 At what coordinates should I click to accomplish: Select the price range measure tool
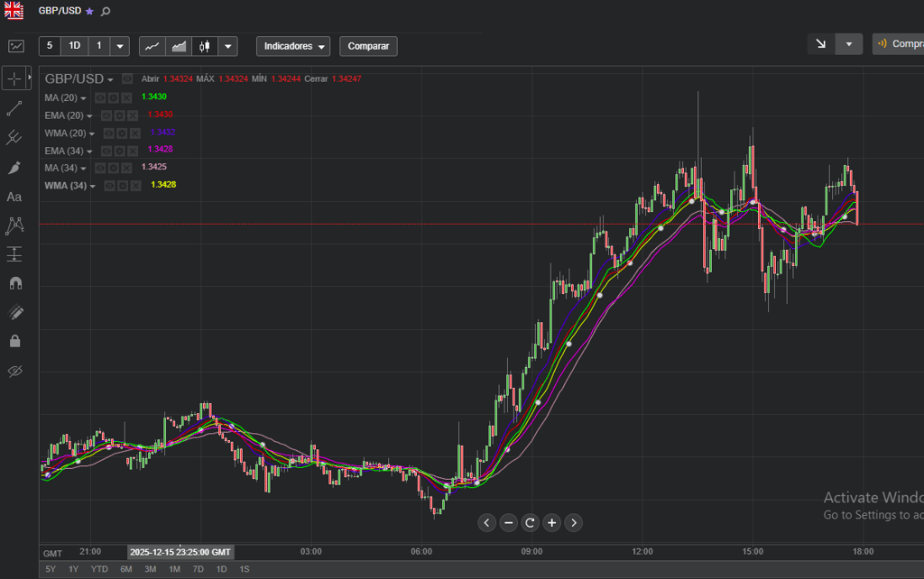pos(14,253)
